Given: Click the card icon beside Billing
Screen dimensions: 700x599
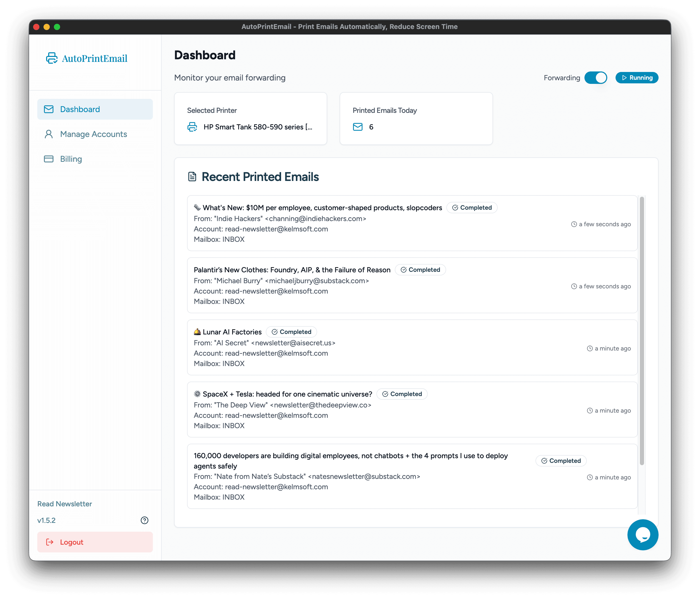Looking at the screenshot, I should (x=48, y=159).
